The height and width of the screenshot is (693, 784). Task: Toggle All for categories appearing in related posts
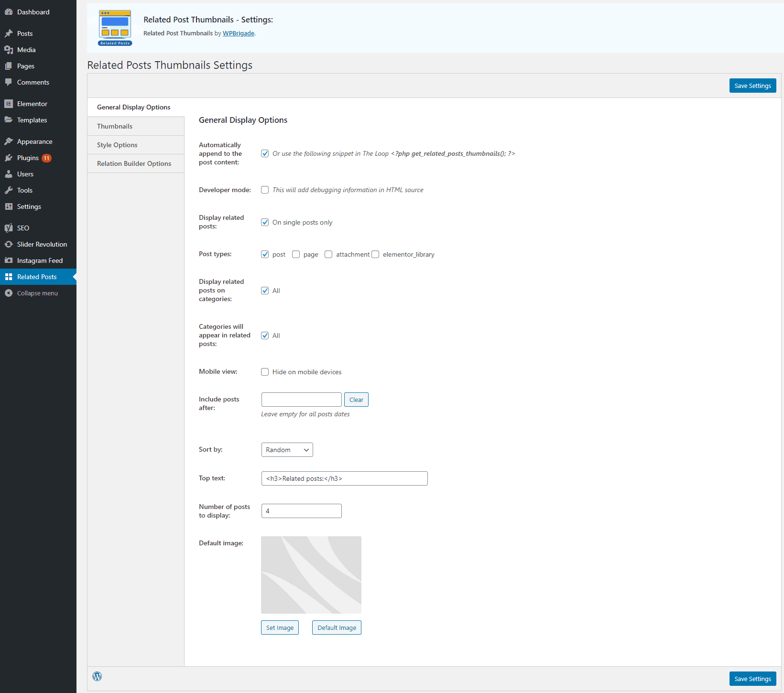pyautogui.click(x=265, y=336)
